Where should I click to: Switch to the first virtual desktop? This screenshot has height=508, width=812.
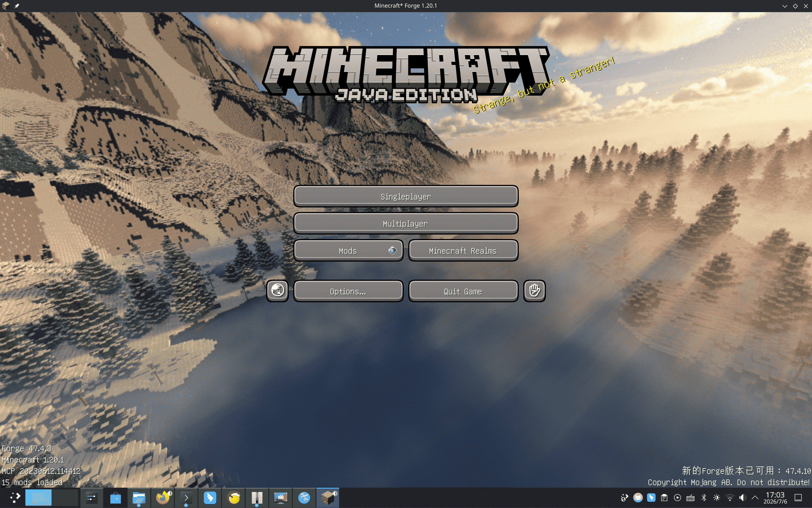click(x=38, y=498)
